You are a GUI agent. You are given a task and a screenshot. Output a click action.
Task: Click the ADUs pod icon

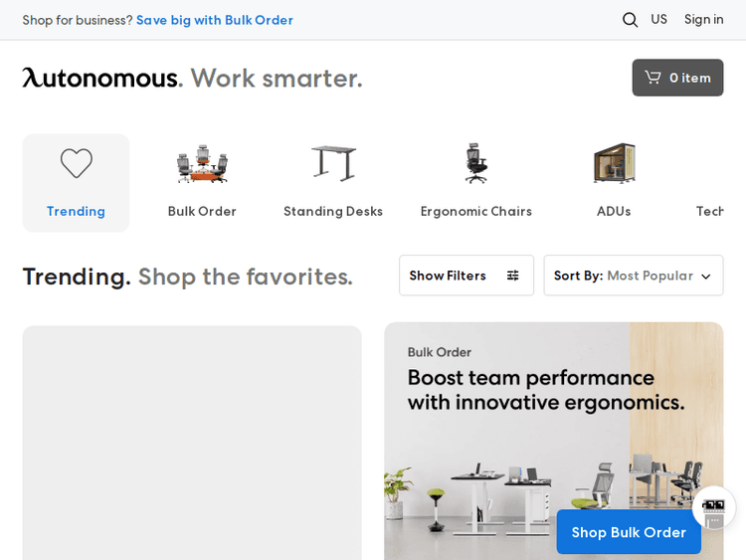614,163
